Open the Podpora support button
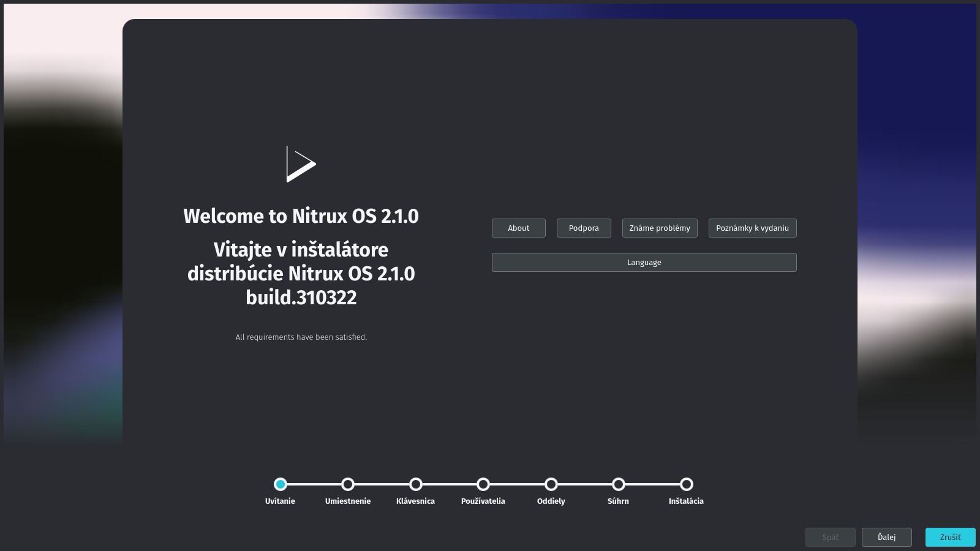Viewport: 980px width, 551px height. (x=584, y=228)
